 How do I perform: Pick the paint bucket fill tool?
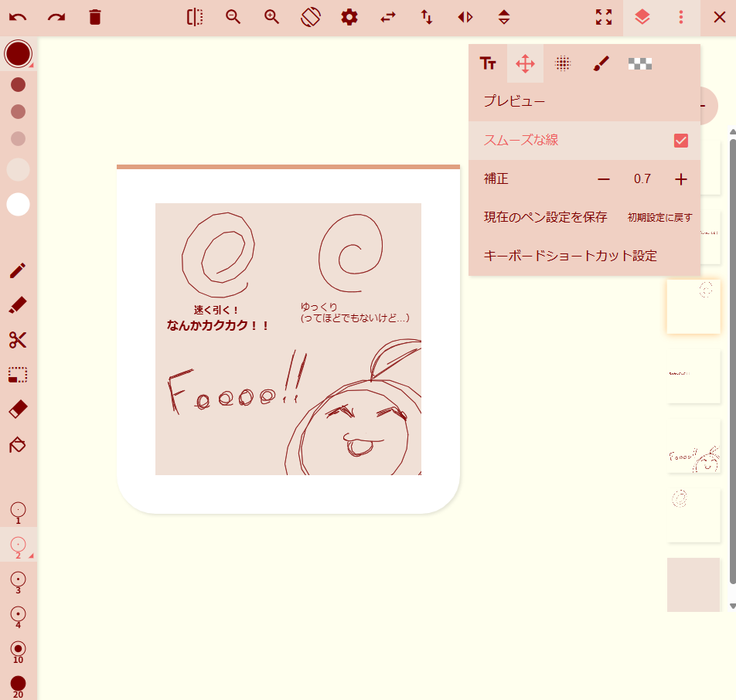[18, 445]
